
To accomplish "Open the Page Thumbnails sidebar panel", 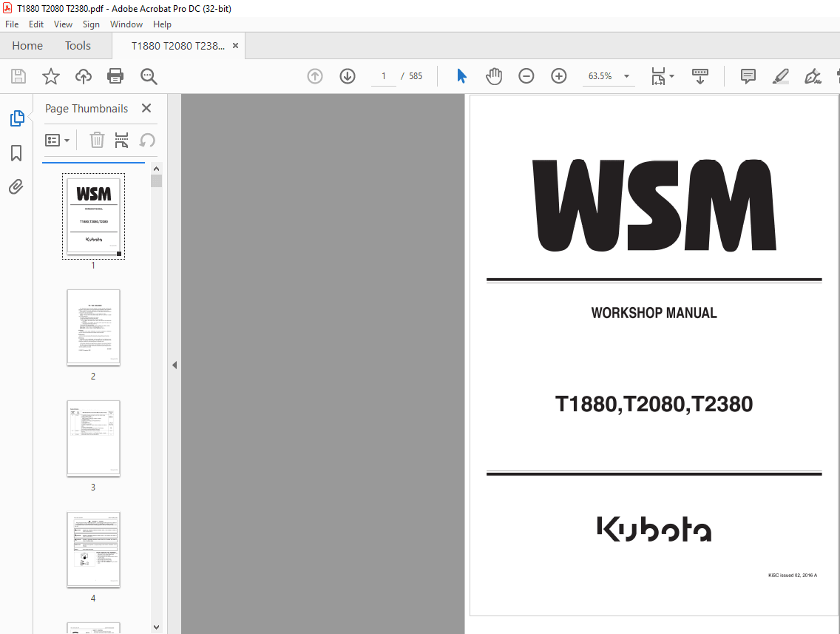I will coord(16,118).
